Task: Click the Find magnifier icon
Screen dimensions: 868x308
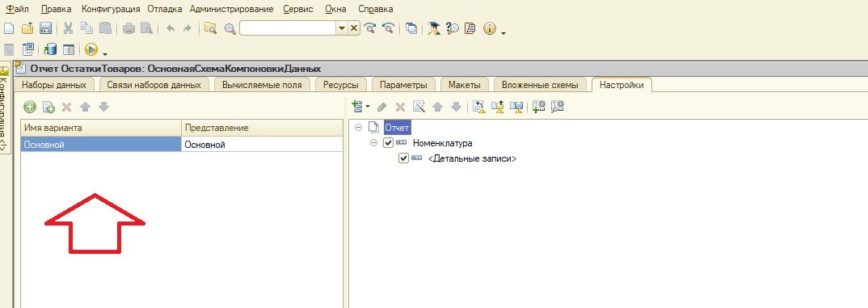Action: 230,29
